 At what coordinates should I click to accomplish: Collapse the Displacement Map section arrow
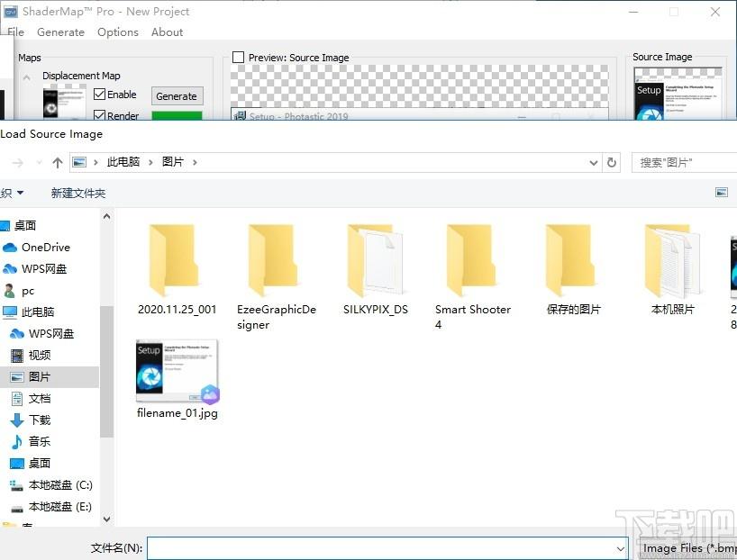[27, 77]
